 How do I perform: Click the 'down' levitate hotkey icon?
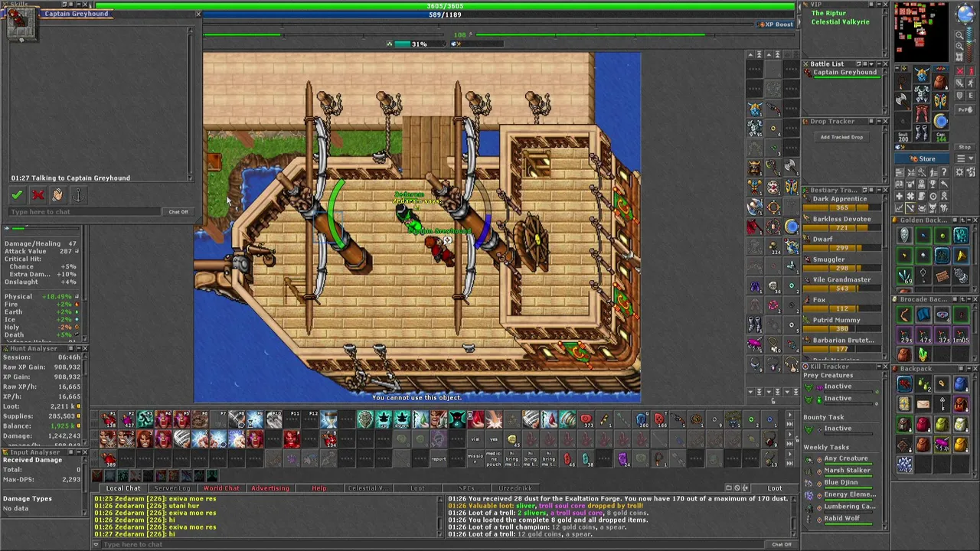tap(402, 419)
